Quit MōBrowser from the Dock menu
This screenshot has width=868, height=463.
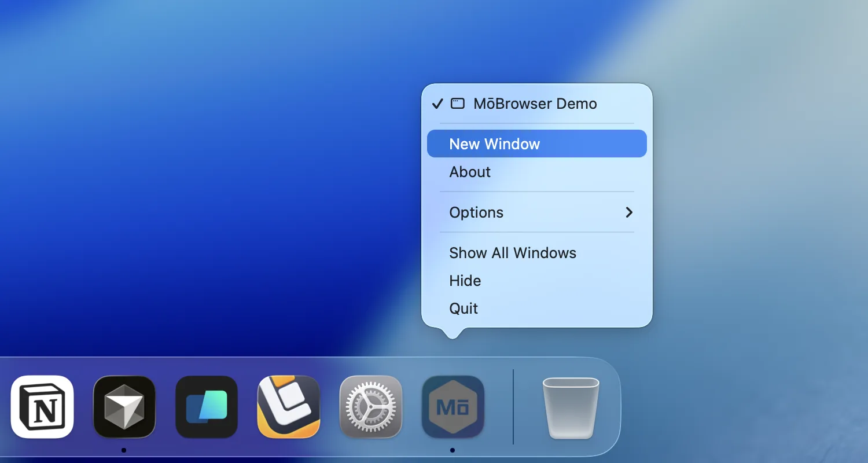pyautogui.click(x=463, y=308)
